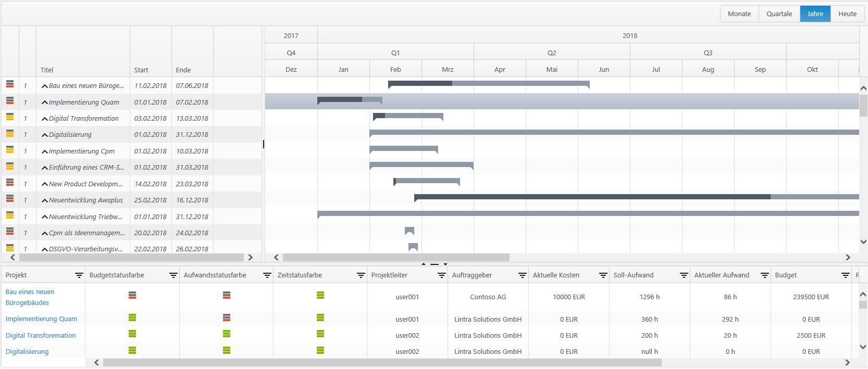Jump to today with Heute button

[x=847, y=14]
